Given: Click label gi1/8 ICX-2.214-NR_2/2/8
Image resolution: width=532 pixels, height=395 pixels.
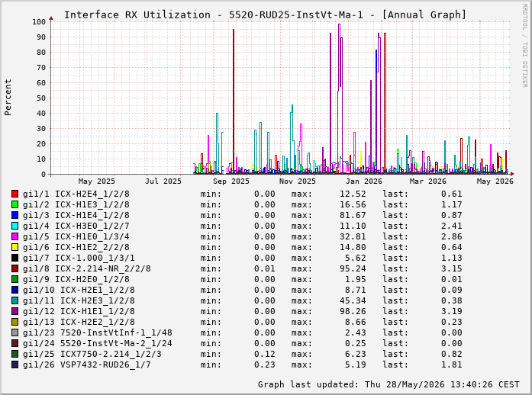Looking at the screenshot, I should click(87, 268).
